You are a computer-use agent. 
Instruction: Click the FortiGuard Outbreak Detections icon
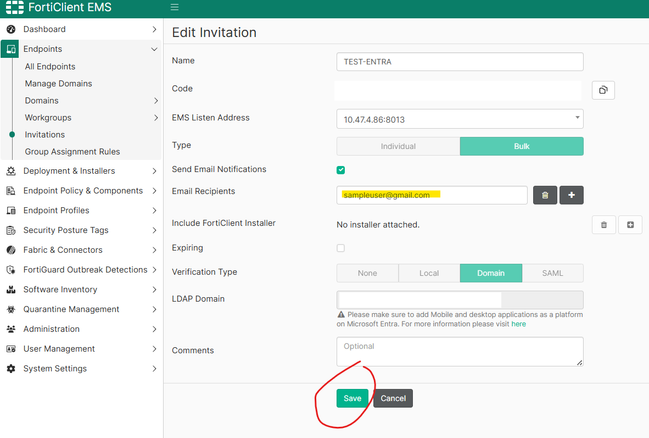pos(11,270)
